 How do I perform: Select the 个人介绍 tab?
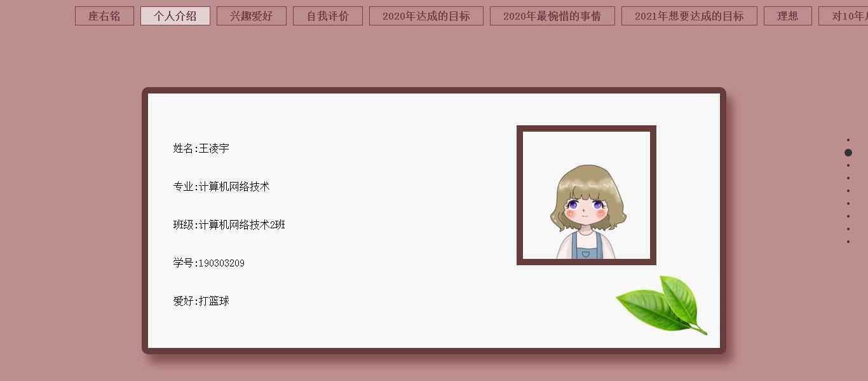(x=175, y=16)
